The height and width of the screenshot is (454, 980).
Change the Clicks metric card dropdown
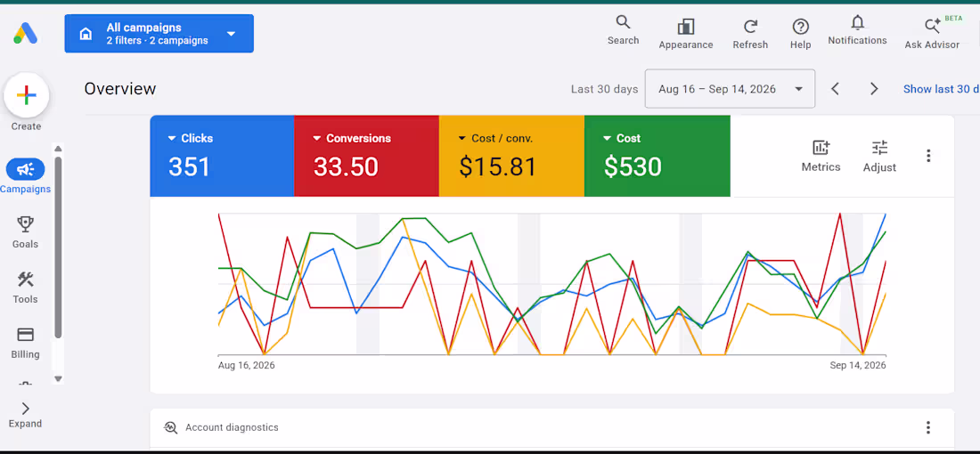pos(172,139)
